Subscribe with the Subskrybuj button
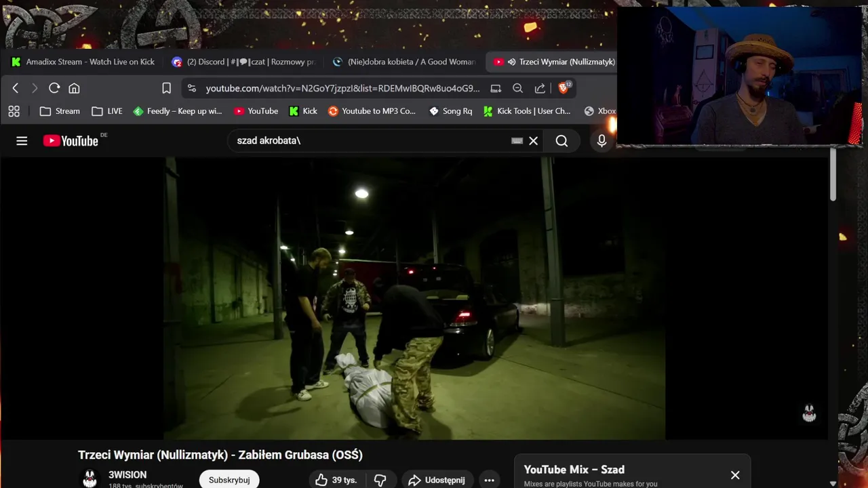This screenshot has height=488, width=868. 229,480
